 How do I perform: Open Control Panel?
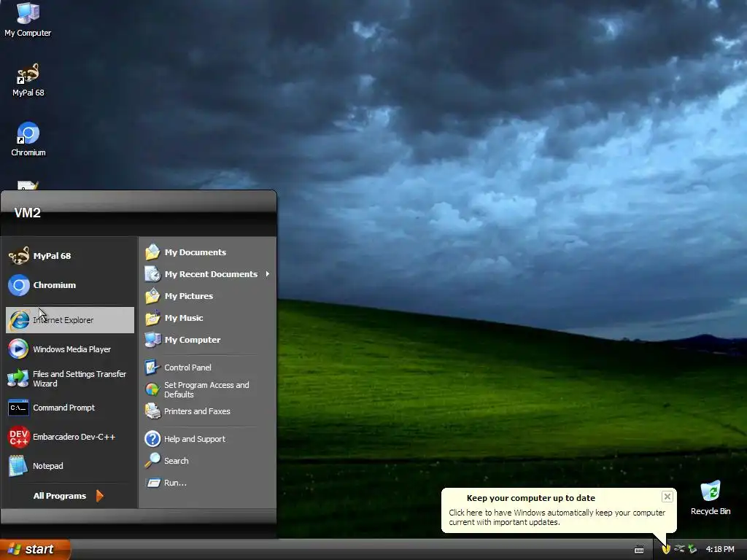click(x=207, y=367)
